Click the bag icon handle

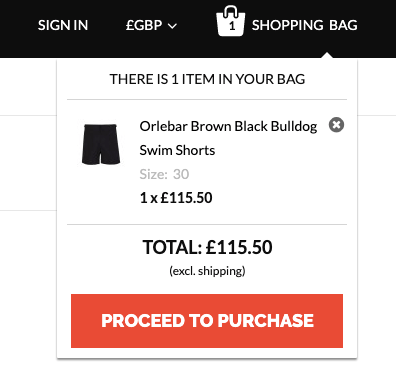point(231,10)
